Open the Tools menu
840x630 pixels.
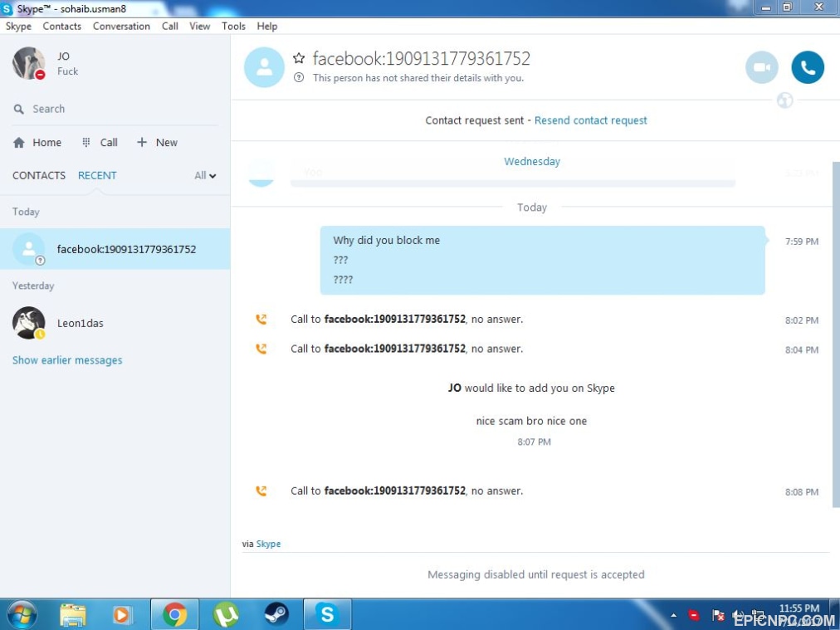pos(233,27)
